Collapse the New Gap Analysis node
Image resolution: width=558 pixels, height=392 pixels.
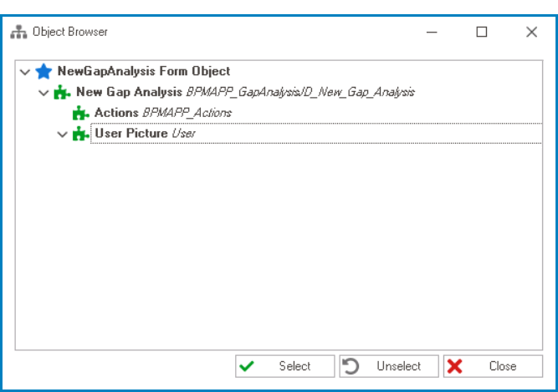coord(44,93)
